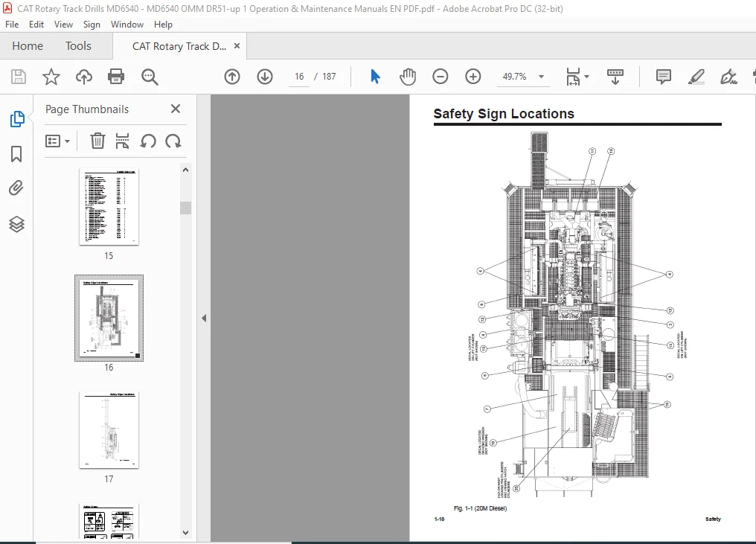Click the thumbnail panel scrollbar handle

(x=185, y=208)
